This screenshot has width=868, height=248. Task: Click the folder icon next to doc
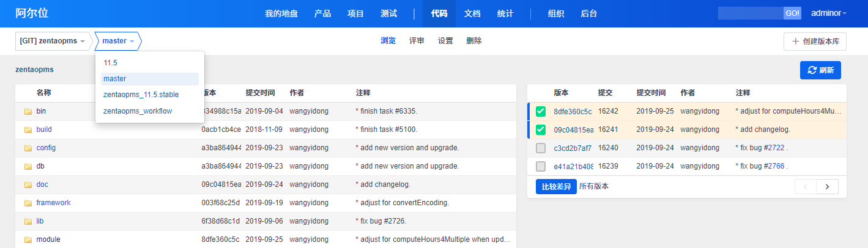tap(28, 185)
